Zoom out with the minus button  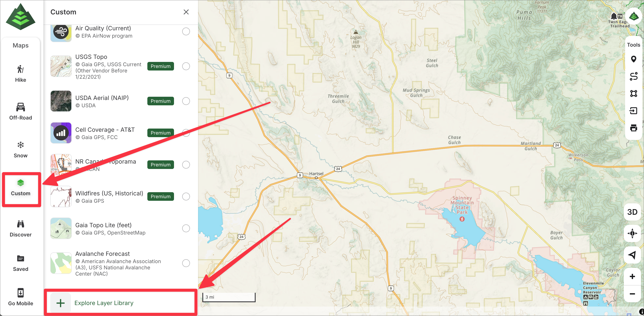632,294
